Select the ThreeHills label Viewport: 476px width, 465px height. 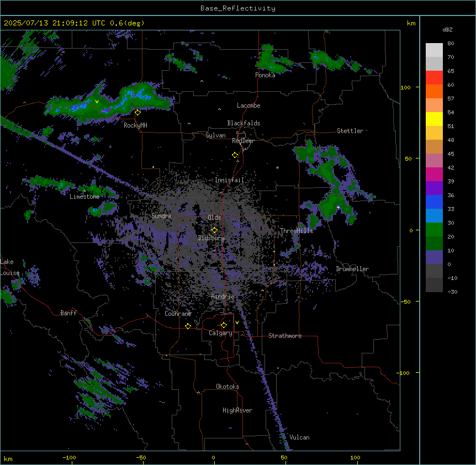click(297, 231)
